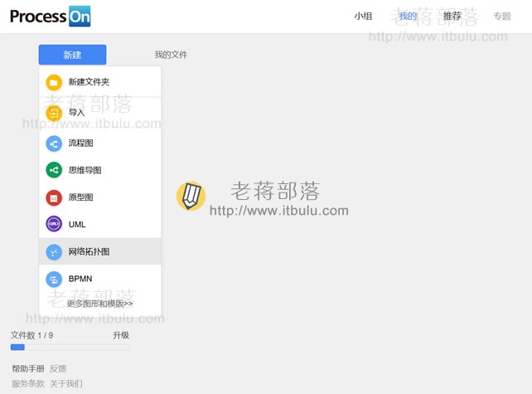Click the purple UML icon
Image resolution: width=532 pixels, height=394 pixels.
coord(54,224)
